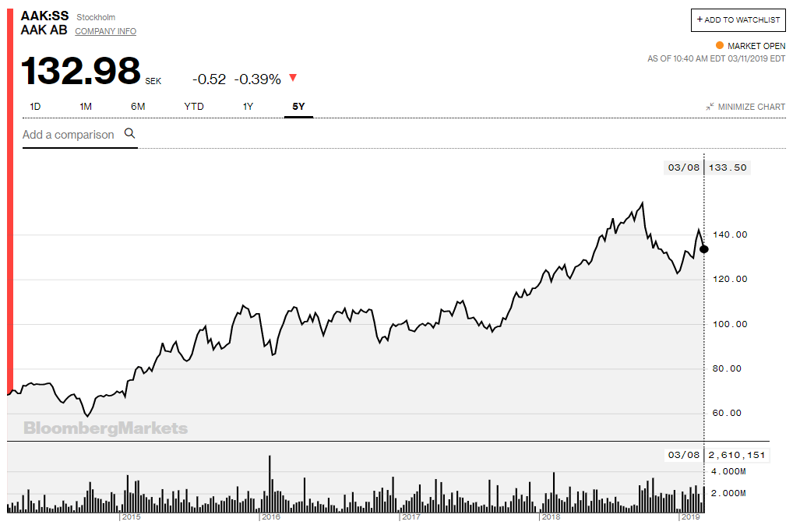The height and width of the screenshot is (532, 800).
Task: Click the minimize chart arrows icon
Action: pos(710,107)
